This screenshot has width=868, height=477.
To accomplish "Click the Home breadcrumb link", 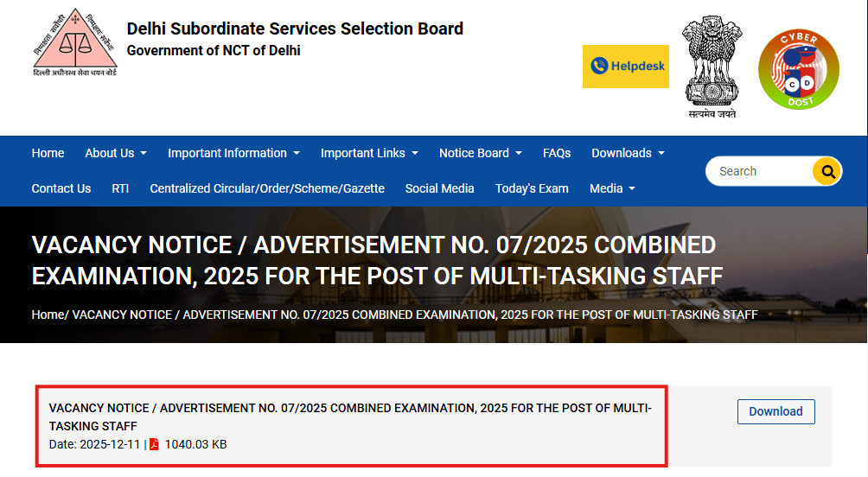I will 48,315.
